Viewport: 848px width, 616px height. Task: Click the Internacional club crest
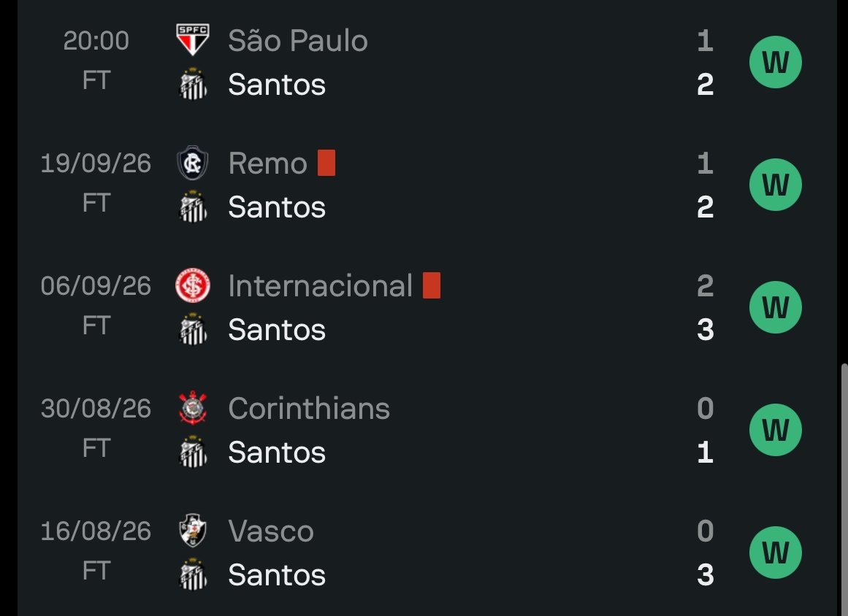click(193, 285)
